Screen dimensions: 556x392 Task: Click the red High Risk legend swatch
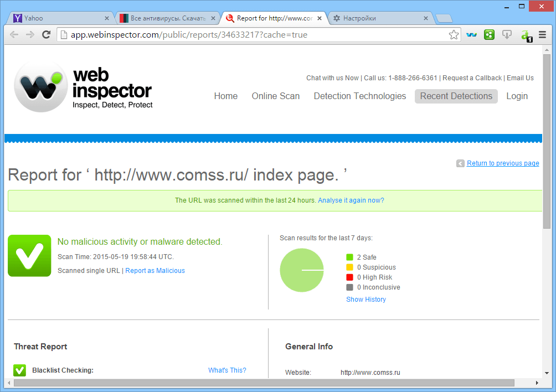click(x=349, y=277)
